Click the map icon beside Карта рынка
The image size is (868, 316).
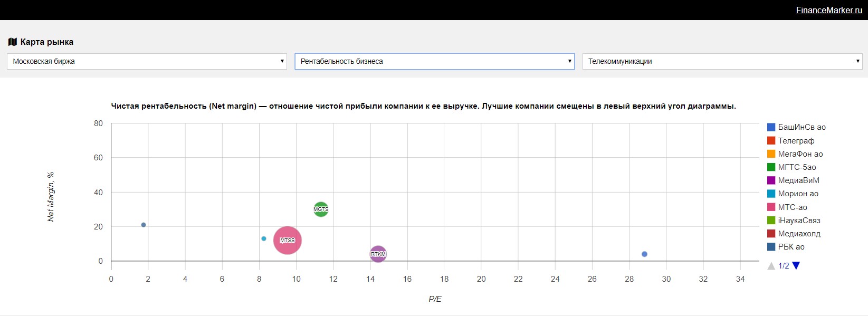13,42
